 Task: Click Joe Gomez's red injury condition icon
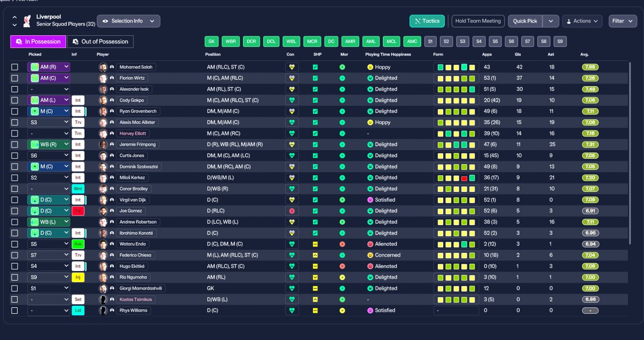[292, 211]
